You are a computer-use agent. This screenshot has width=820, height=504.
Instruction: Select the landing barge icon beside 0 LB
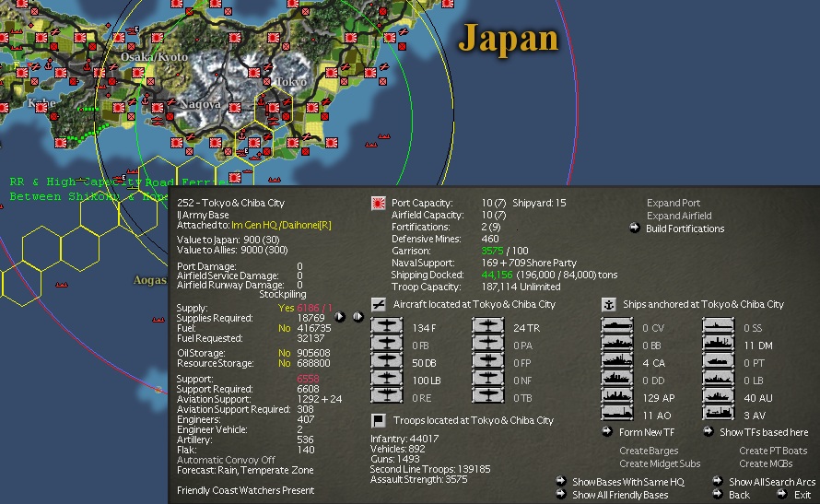click(x=718, y=379)
